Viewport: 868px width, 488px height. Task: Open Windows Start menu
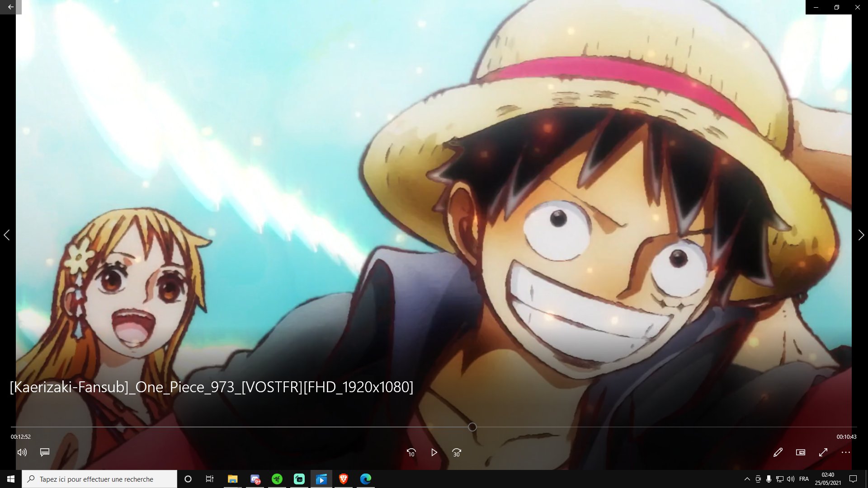[x=11, y=479]
